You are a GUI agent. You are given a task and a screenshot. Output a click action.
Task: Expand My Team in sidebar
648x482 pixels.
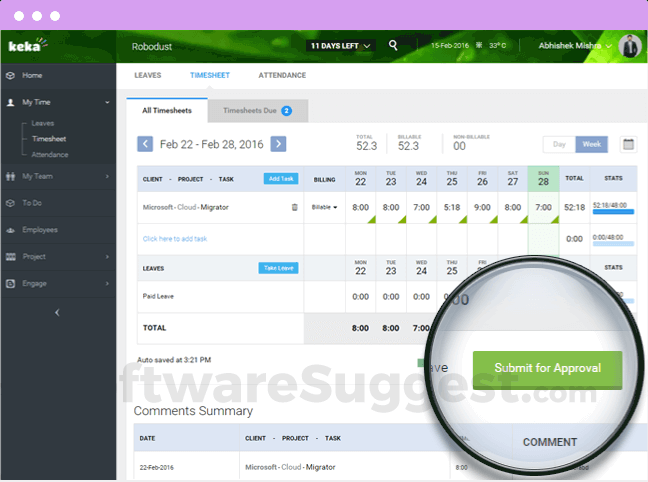tap(58, 176)
